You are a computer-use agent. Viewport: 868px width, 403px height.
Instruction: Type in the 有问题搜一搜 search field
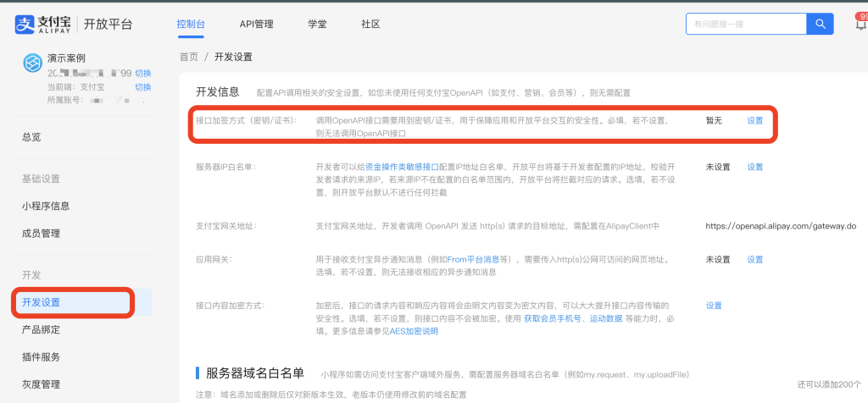coord(746,24)
